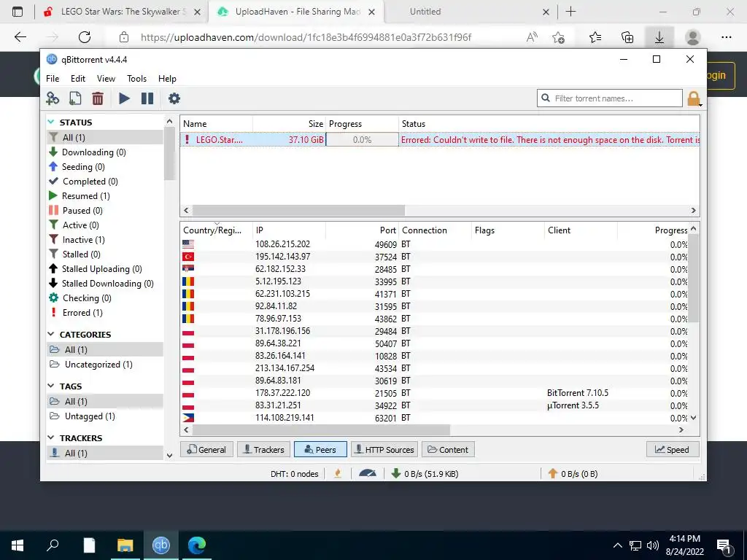This screenshot has height=560, width=747.
Task: Collapse the STATUS section
Action: coord(51,122)
